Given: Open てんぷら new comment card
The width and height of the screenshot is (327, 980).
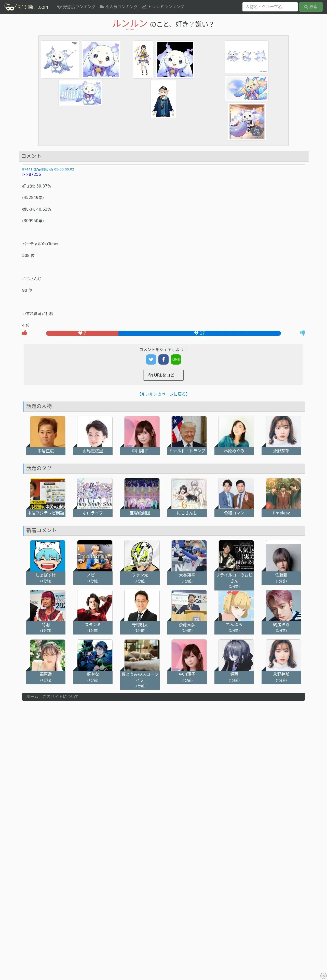Looking at the screenshot, I should click(x=234, y=612).
